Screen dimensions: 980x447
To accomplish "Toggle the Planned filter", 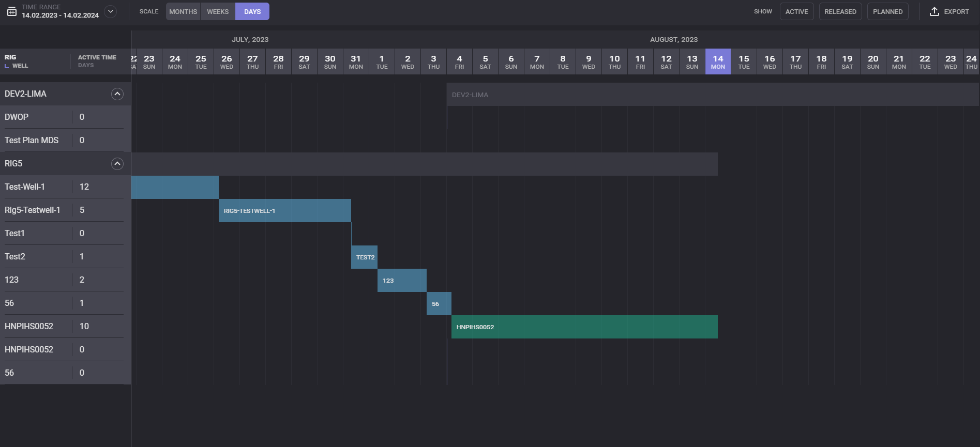I will 887,11.
